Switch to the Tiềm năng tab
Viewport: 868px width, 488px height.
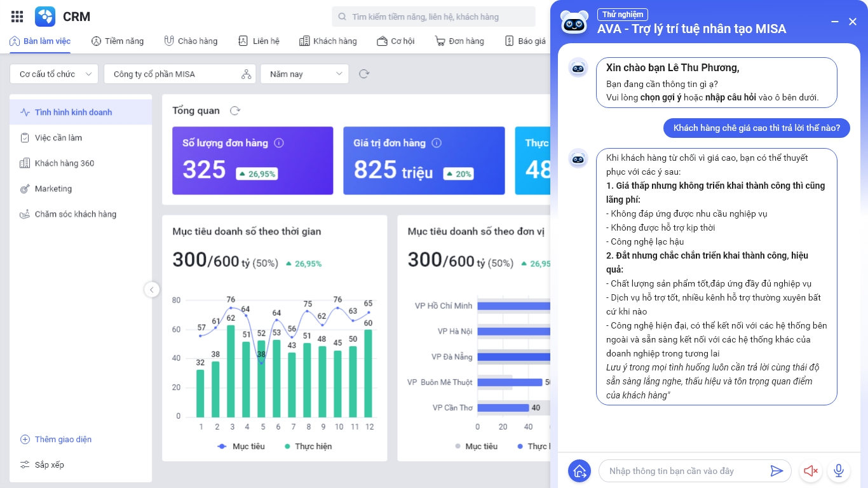pos(118,41)
